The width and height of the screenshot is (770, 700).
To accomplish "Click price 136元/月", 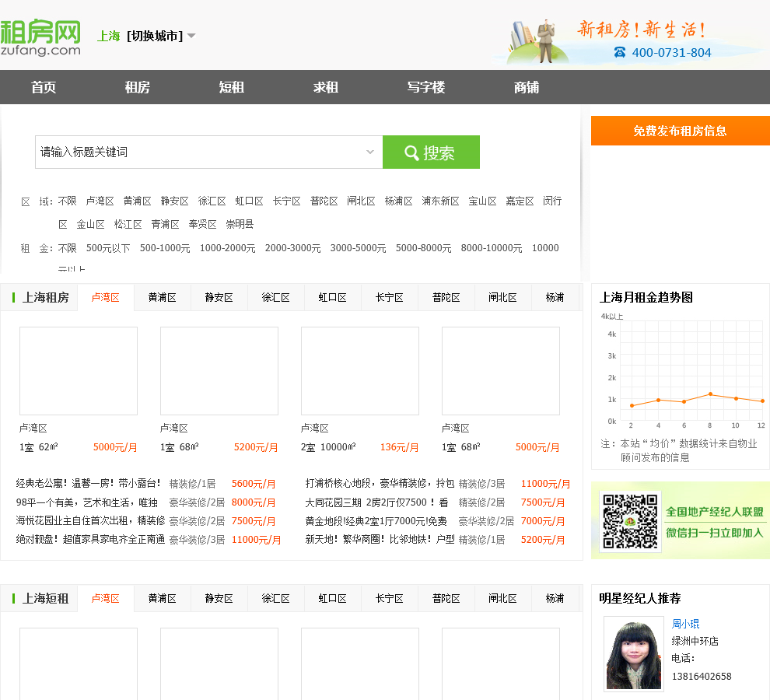I will tap(399, 447).
